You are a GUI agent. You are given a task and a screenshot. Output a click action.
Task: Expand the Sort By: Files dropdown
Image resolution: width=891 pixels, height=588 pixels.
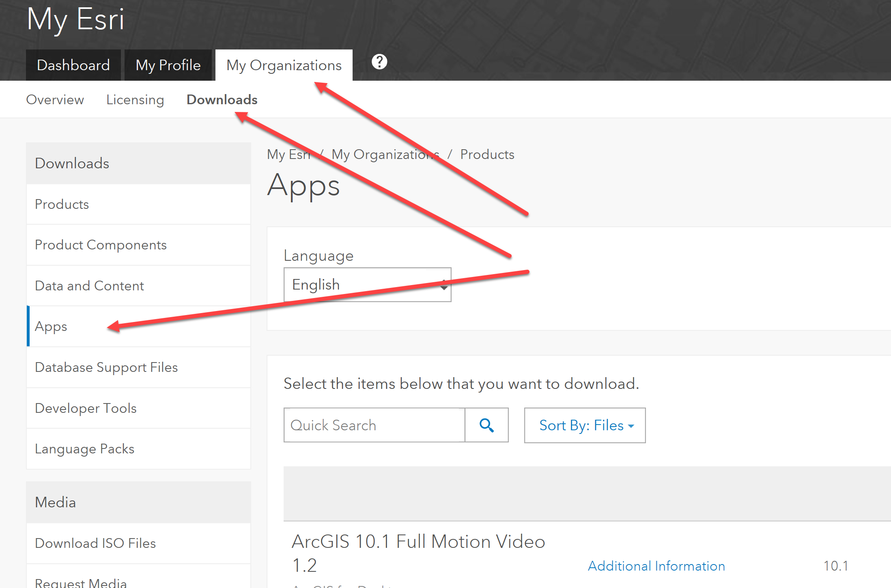coord(585,425)
